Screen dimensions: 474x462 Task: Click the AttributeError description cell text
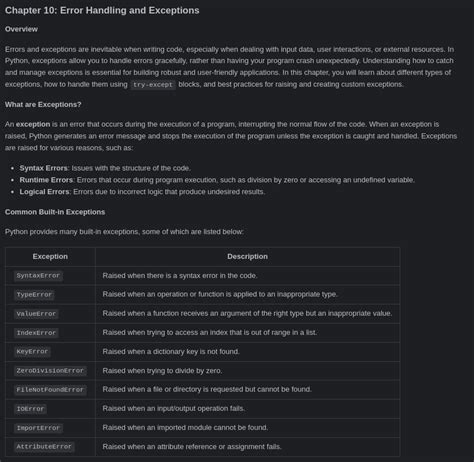coord(192,447)
